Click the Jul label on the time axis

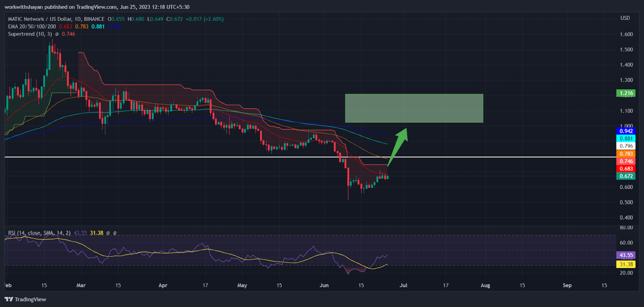click(404, 285)
